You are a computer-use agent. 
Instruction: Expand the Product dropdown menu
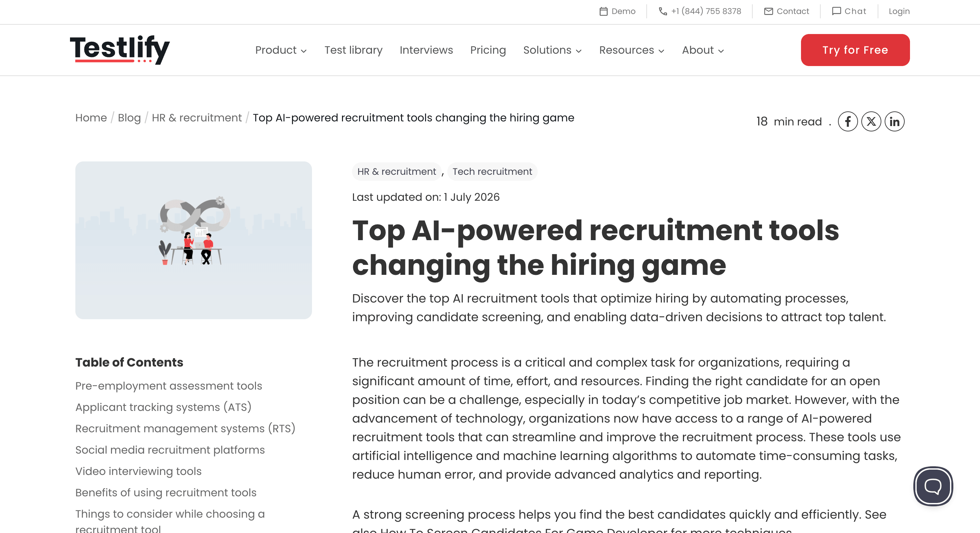[x=281, y=50]
